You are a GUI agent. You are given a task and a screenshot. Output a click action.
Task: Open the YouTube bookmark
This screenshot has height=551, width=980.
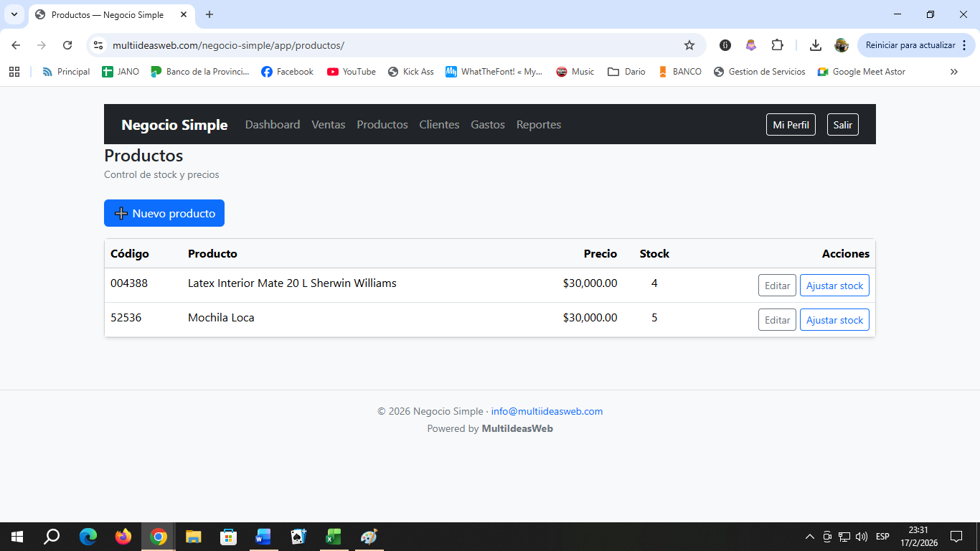(x=351, y=71)
